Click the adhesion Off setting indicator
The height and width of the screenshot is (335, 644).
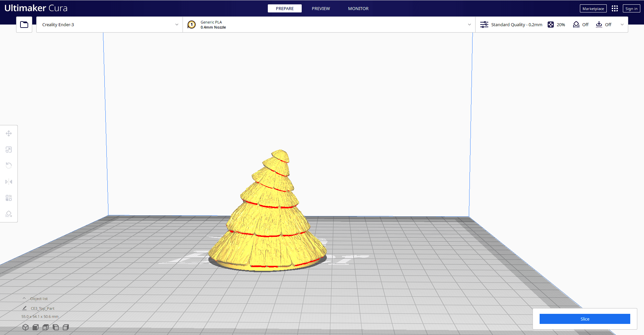click(x=604, y=25)
